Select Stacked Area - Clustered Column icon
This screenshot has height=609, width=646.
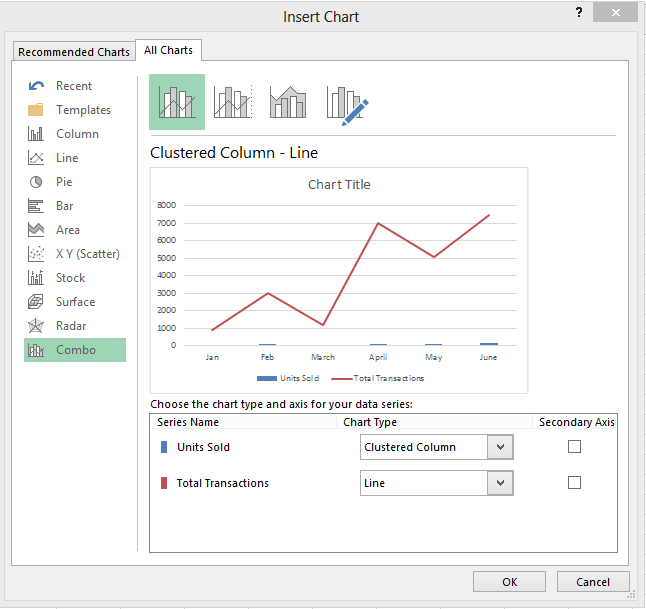click(x=288, y=102)
